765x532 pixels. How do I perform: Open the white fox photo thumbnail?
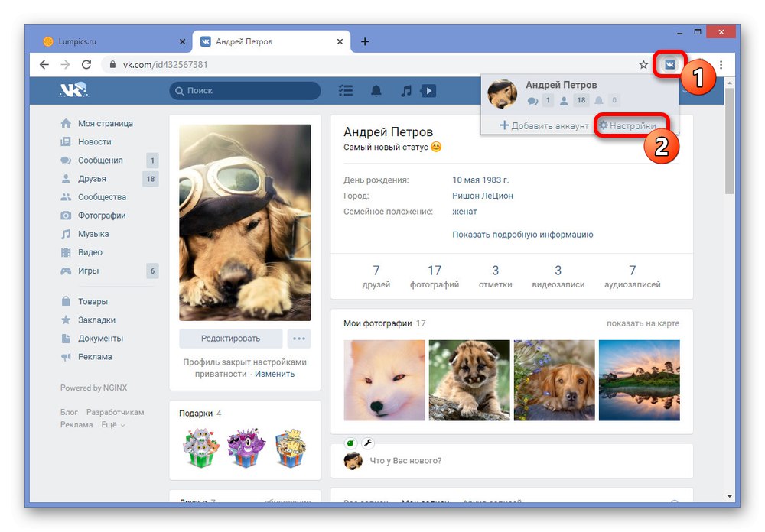tap(385, 381)
